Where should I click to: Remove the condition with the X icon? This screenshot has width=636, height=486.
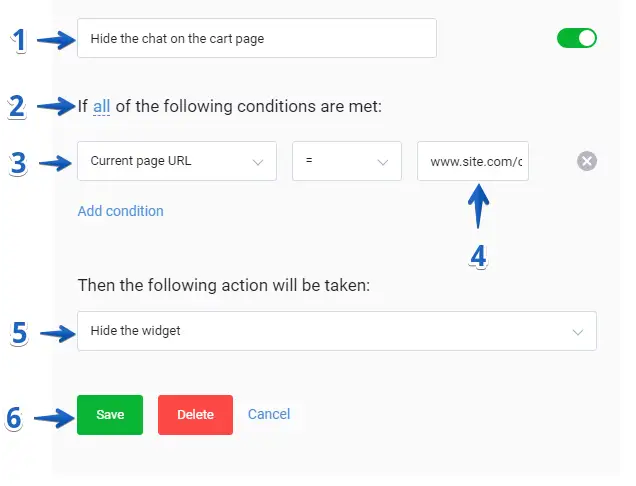click(587, 161)
